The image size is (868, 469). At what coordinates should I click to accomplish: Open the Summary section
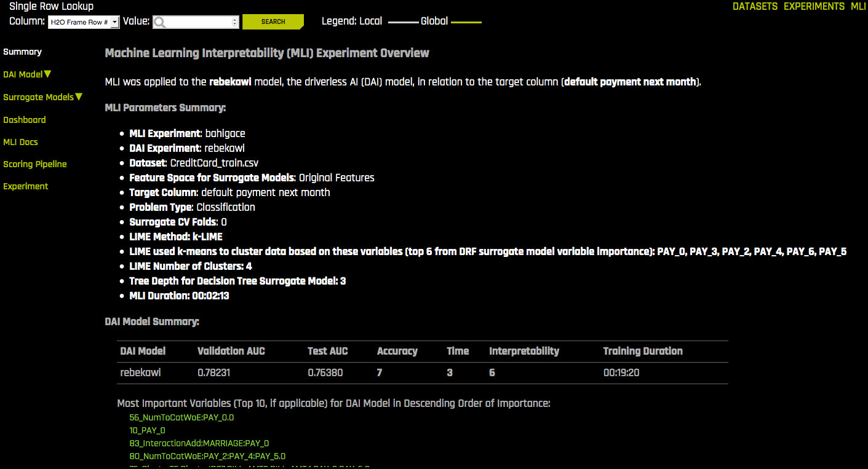tap(22, 52)
